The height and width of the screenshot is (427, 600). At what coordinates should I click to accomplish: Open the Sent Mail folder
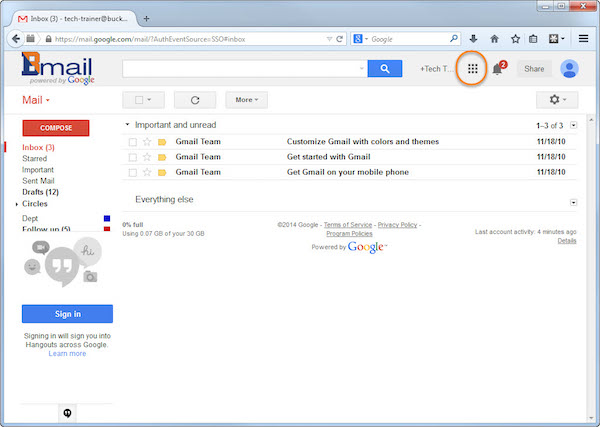[38, 181]
